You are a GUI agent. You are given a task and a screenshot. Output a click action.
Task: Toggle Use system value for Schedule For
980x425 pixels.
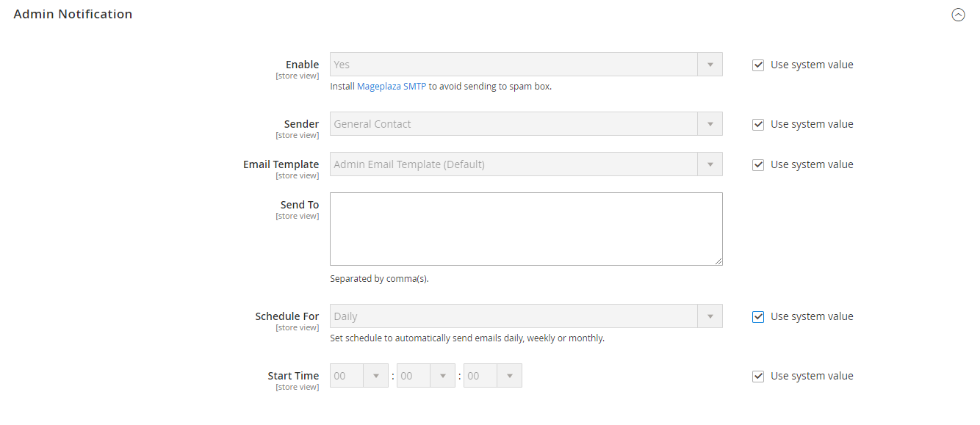point(758,317)
